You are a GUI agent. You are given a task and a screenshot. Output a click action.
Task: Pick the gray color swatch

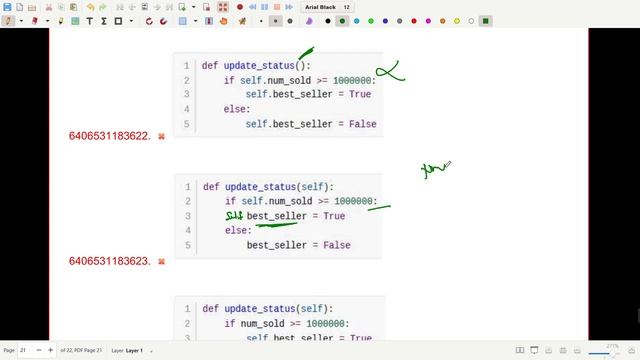pos(400,21)
